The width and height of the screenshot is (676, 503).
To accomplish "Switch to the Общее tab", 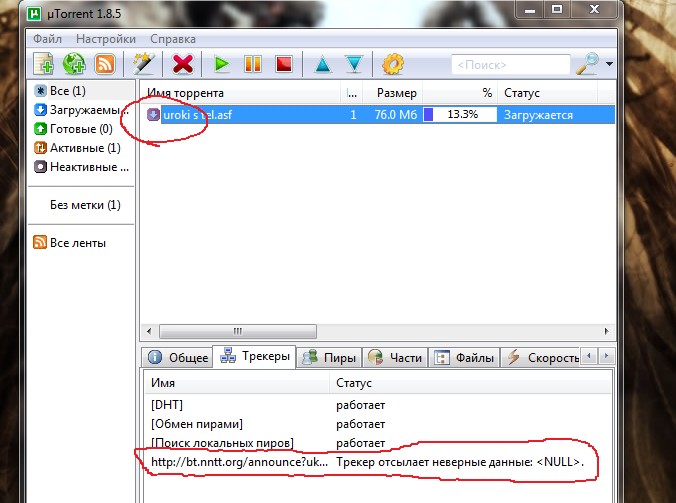I will coord(177,357).
